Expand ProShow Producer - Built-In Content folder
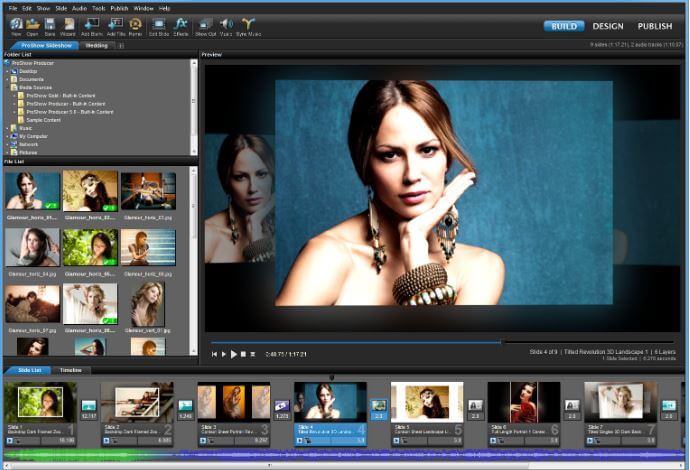Viewport: 690px width, 470px height. pos(15,104)
